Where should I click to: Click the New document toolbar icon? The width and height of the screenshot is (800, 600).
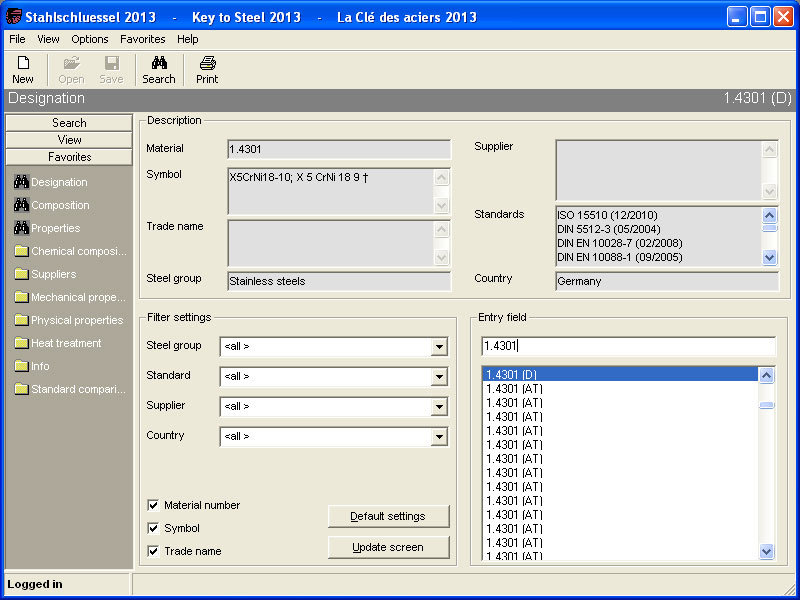(23, 63)
